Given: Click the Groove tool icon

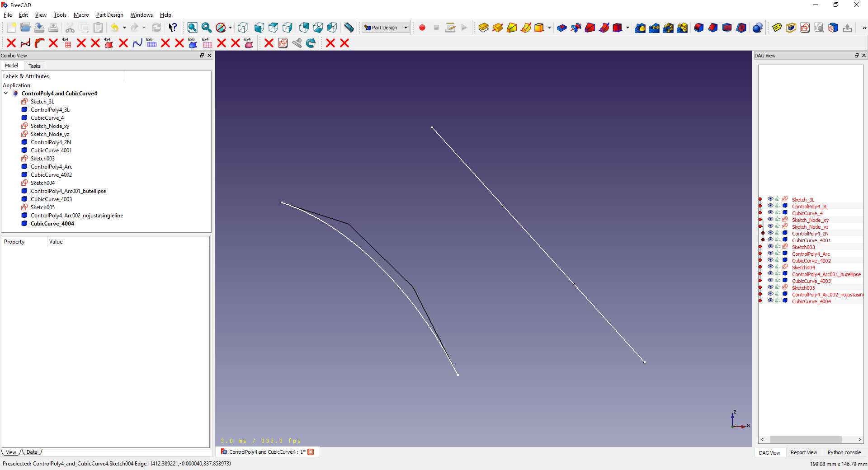Looking at the screenshot, I should (x=576, y=28).
